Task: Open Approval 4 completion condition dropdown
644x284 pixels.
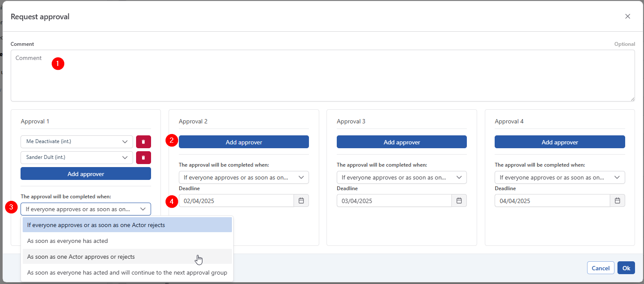Action: coord(560,177)
